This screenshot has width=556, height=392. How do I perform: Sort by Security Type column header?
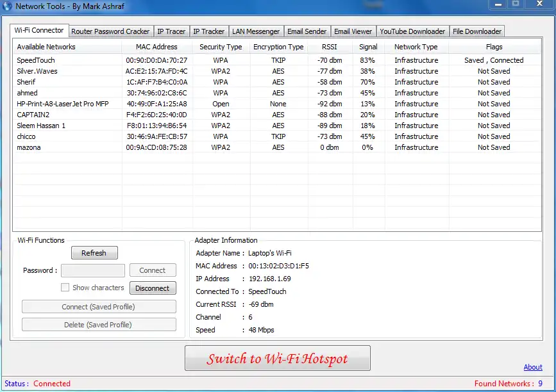(221, 47)
